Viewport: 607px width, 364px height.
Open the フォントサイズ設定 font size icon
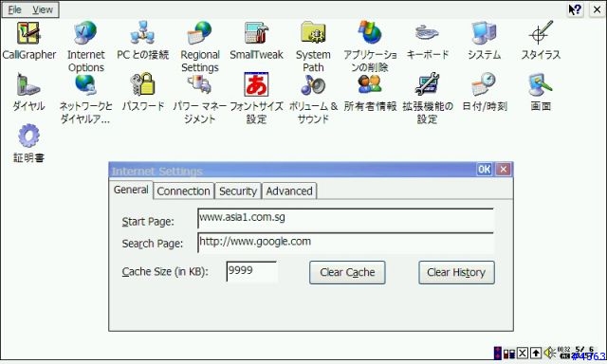(x=256, y=84)
